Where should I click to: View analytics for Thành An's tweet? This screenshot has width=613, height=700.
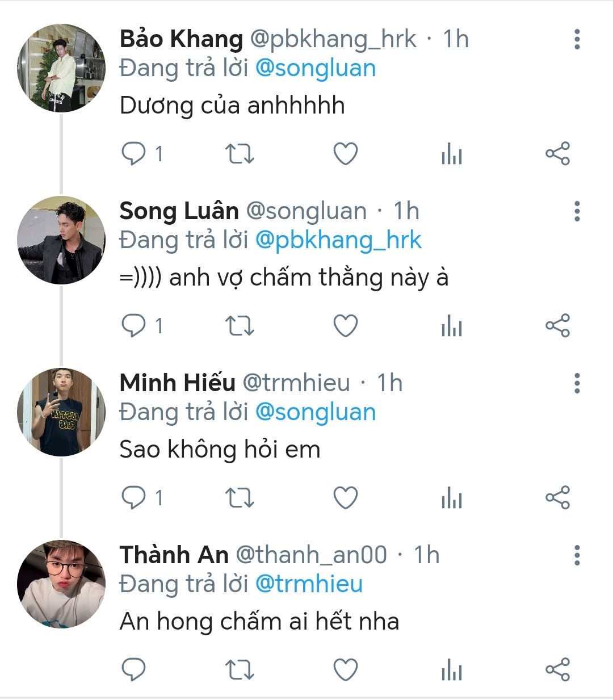click(x=452, y=670)
